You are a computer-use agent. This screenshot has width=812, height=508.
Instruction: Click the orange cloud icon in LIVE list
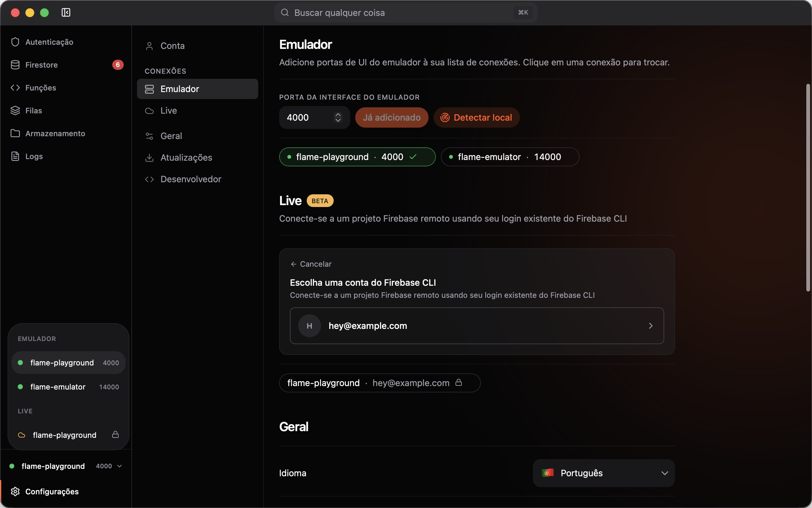(22, 435)
